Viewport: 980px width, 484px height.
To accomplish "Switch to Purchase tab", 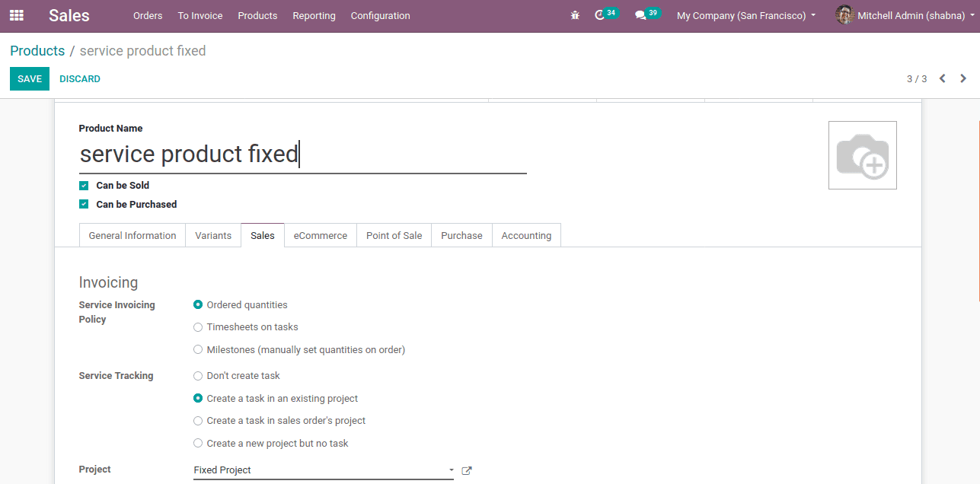I will pyautogui.click(x=461, y=235).
